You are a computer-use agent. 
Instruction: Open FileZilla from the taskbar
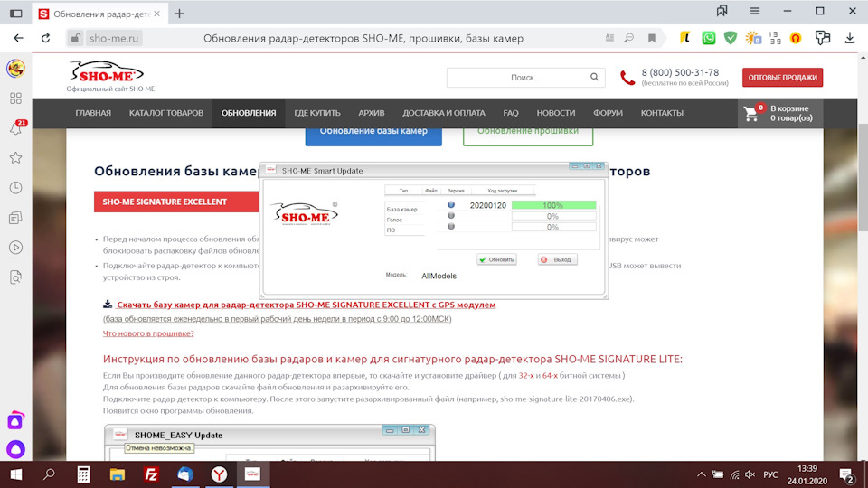coord(151,474)
